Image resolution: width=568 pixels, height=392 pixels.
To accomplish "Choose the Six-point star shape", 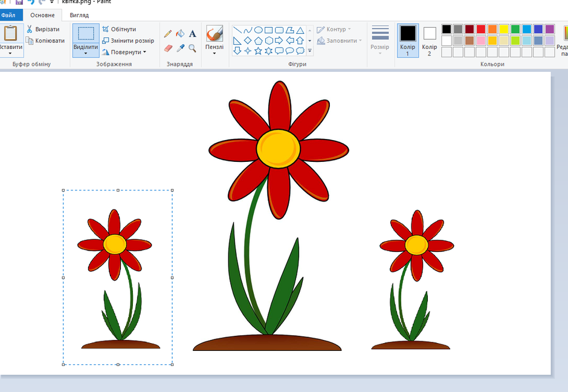I will pyautogui.click(x=268, y=51).
